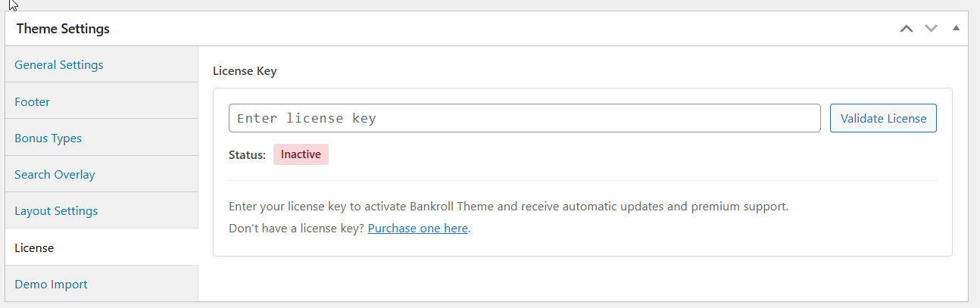Screen dimensions: 980x308
Task: Click the Status label text
Action: [247, 155]
